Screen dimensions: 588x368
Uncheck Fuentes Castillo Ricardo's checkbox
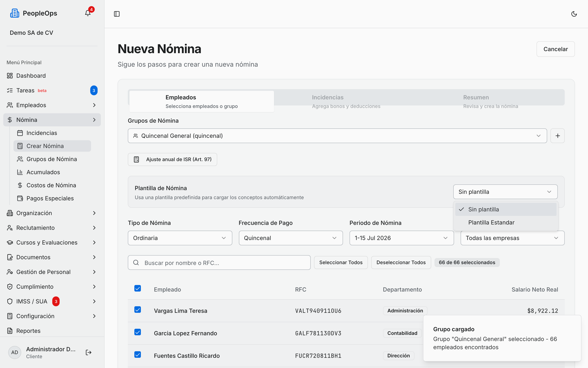[x=138, y=355]
